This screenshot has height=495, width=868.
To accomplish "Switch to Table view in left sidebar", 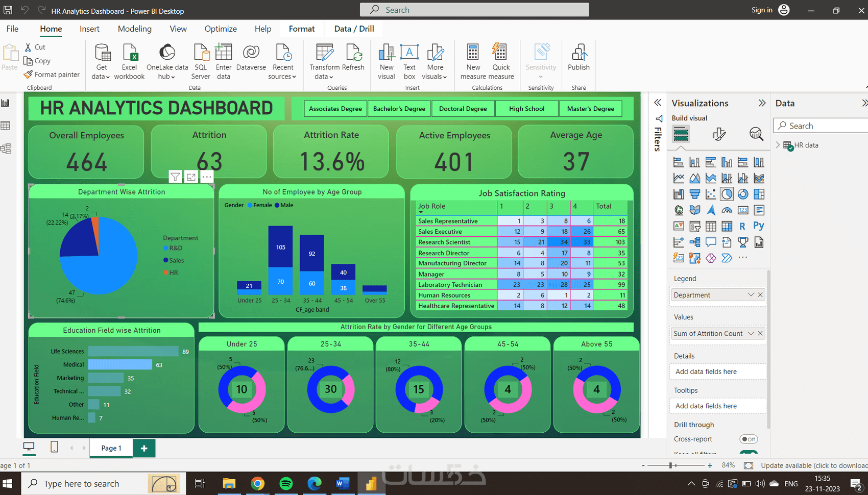I will pyautogui.click(x=6, y=126).
